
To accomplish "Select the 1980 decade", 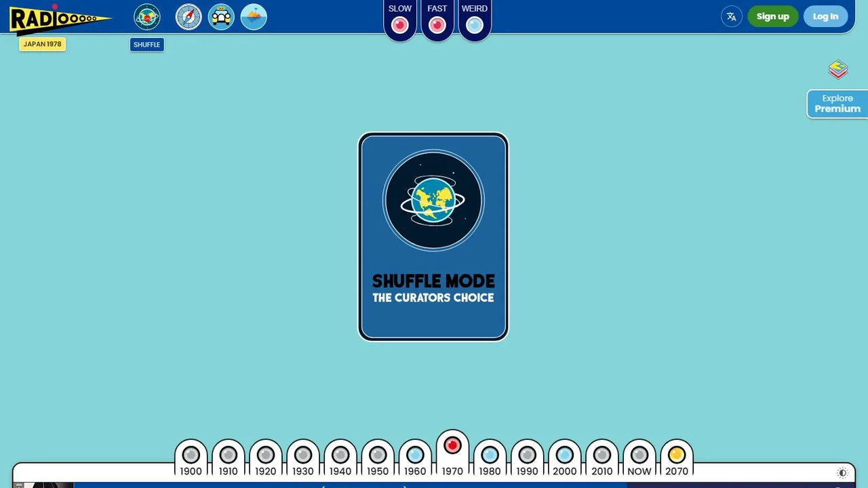I will click(x=490, y=459).
